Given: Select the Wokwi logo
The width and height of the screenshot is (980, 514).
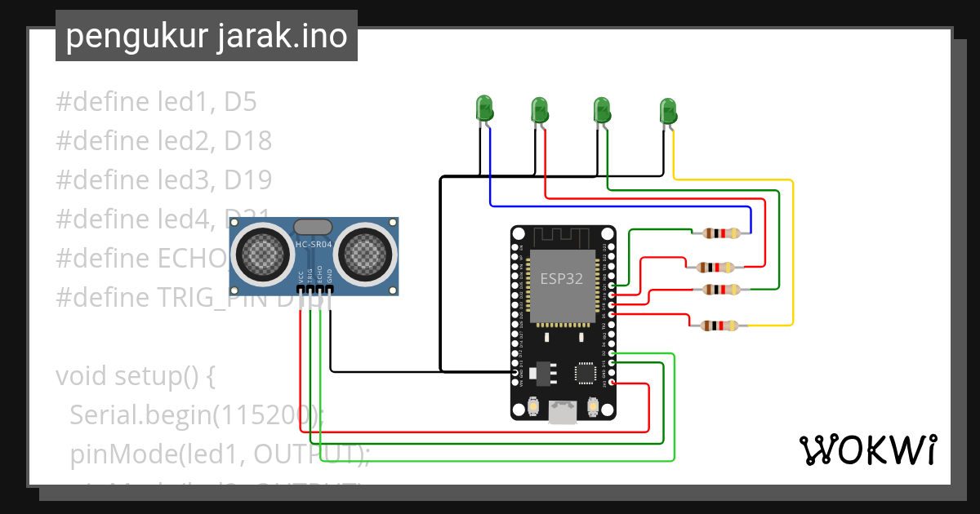Looking at the screenshot, I should tap(868, 449).
